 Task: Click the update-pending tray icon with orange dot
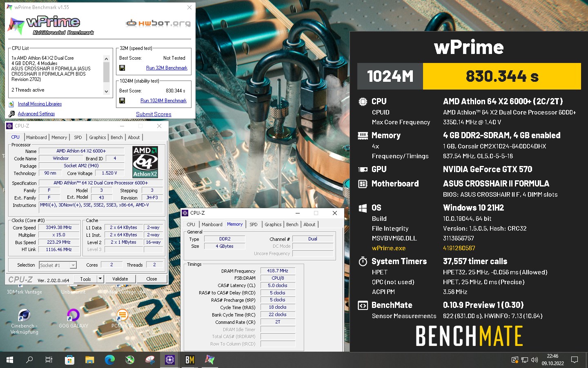pyautogui.click(x=515, y=360)
